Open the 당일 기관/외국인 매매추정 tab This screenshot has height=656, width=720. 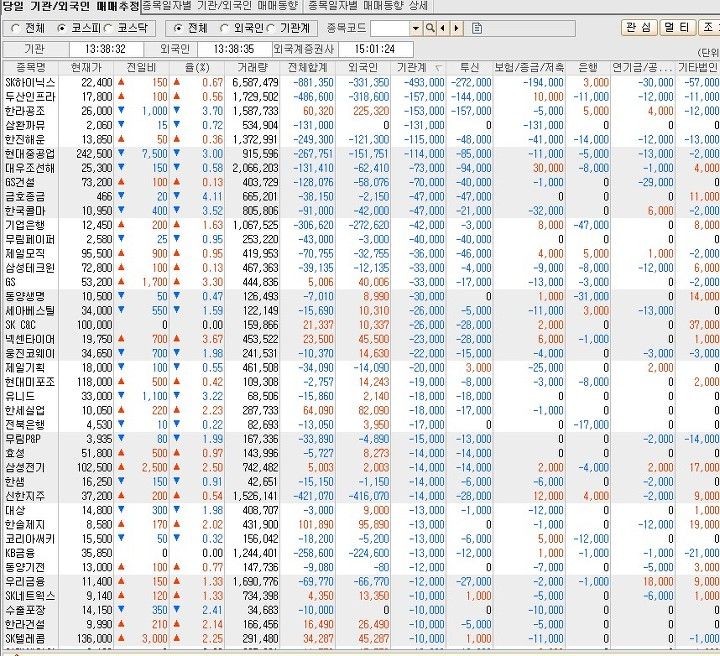point(70,6)
